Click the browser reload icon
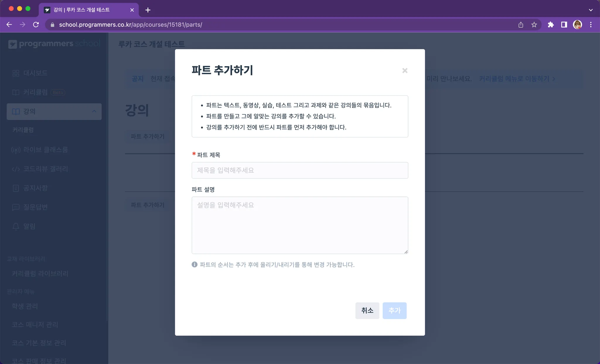The image size is (600, 364). tap(36, 25)
